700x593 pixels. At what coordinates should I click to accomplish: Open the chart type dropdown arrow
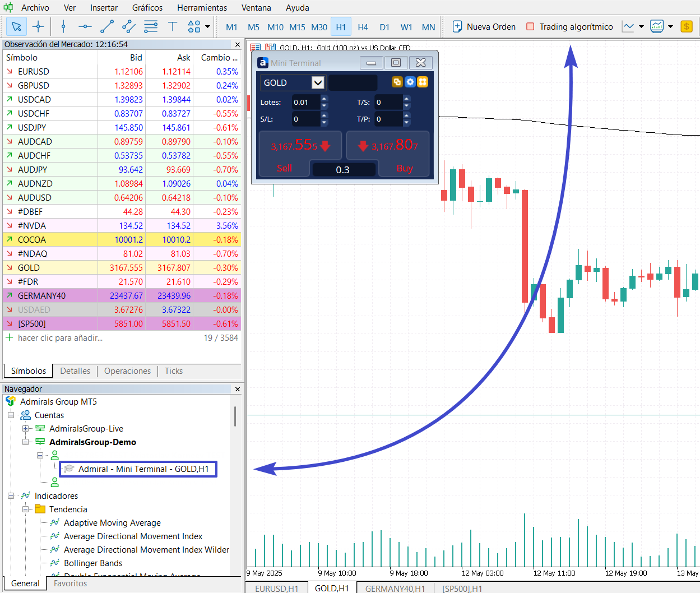click(642, 26)
